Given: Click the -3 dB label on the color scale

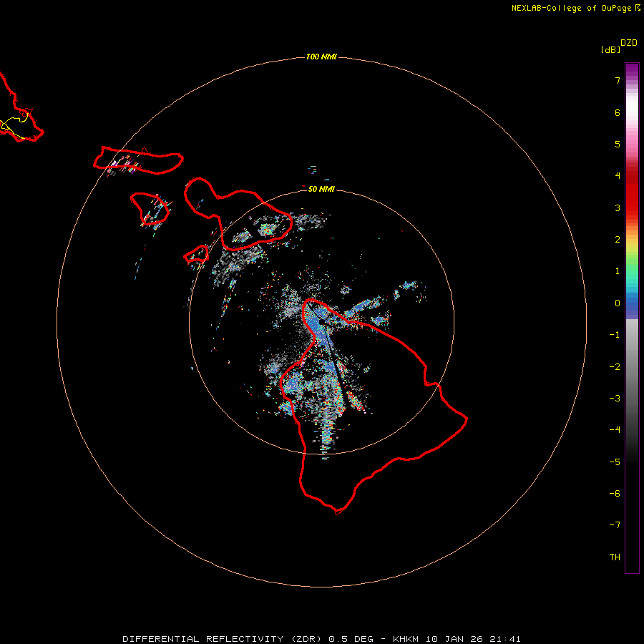Looking at the screenshot, I should coord(615,399).
